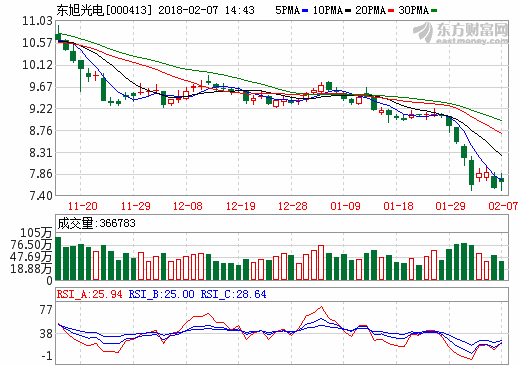Screen dimensions: 520x365
Task: Click the 105万 volume axis label
Action: [36, 233]
